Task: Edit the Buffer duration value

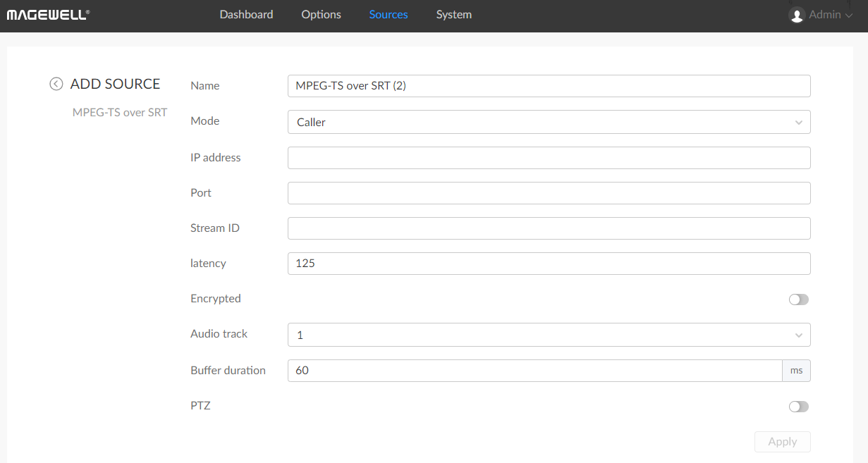Action: coord(534,371)
